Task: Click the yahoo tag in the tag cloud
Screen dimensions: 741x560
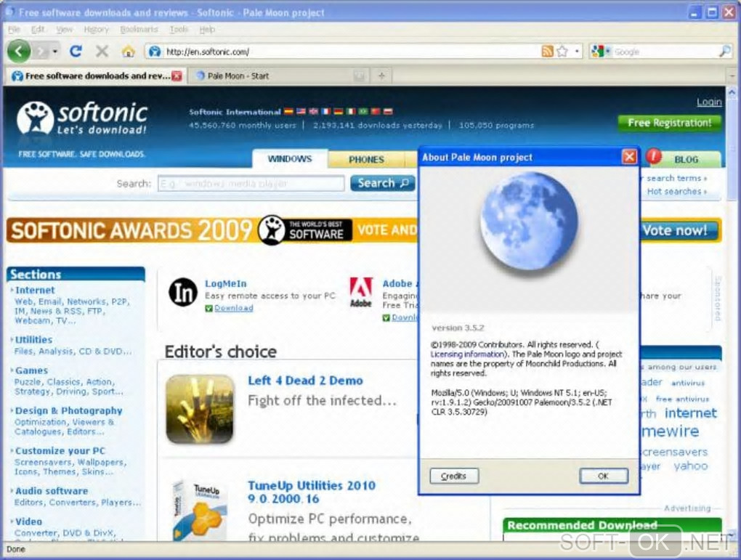Action: coord(690,466)
